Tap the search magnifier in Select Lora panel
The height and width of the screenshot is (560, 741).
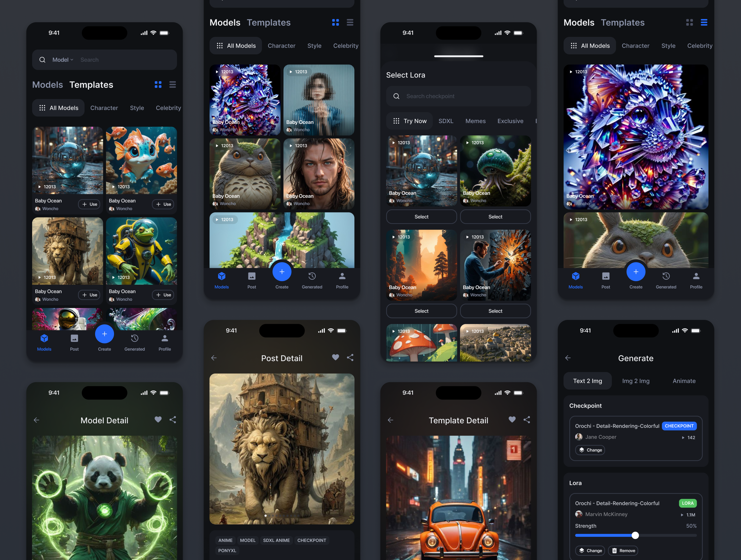tap(397, 96)
